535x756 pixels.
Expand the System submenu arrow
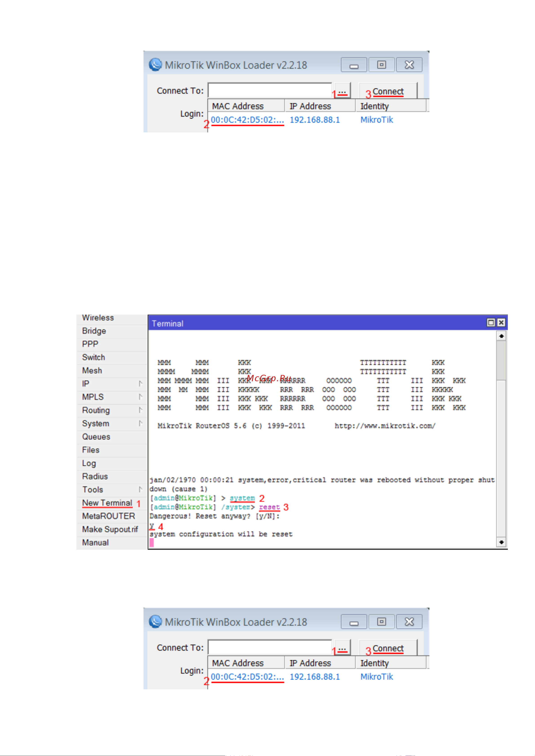(140, 423)
